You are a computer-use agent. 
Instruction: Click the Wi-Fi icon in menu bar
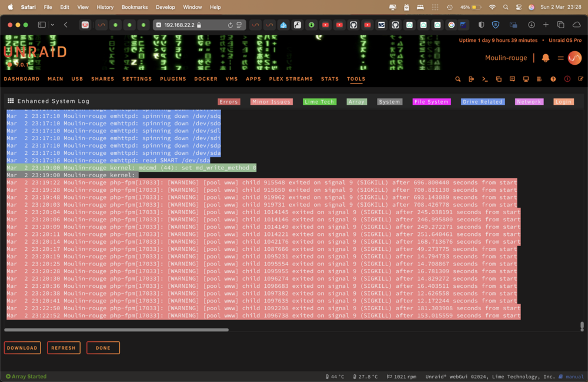[x=492, y=7]
